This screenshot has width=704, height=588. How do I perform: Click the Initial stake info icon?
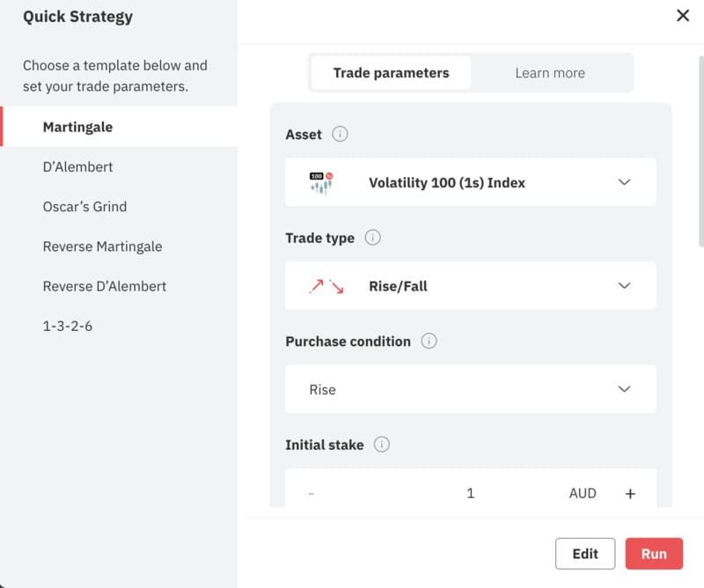click(382, 445)
